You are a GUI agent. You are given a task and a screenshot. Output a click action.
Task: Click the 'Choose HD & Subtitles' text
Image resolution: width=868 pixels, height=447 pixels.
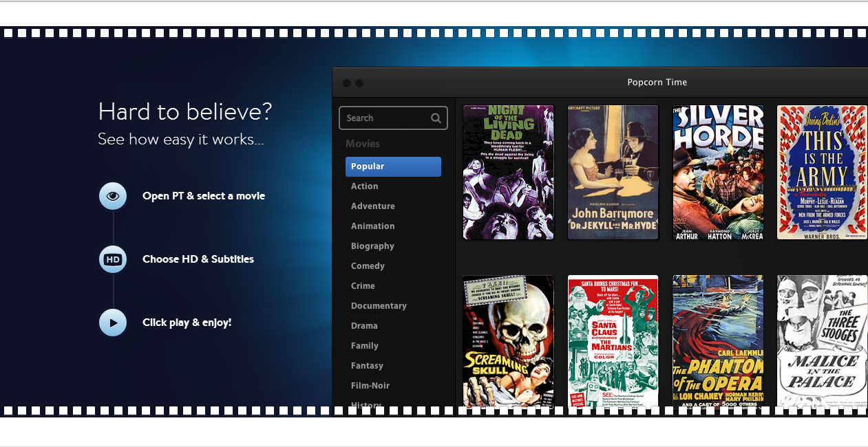pos(198,259)
